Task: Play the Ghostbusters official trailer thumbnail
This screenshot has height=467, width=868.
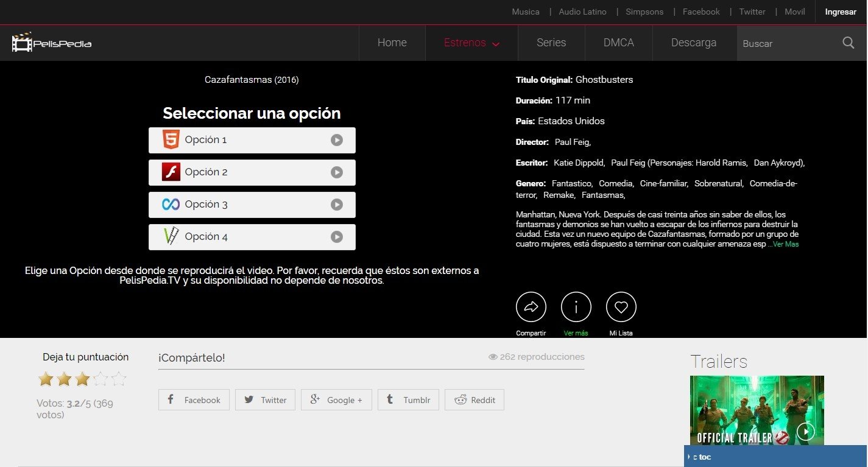Action: tap(757, 410)
